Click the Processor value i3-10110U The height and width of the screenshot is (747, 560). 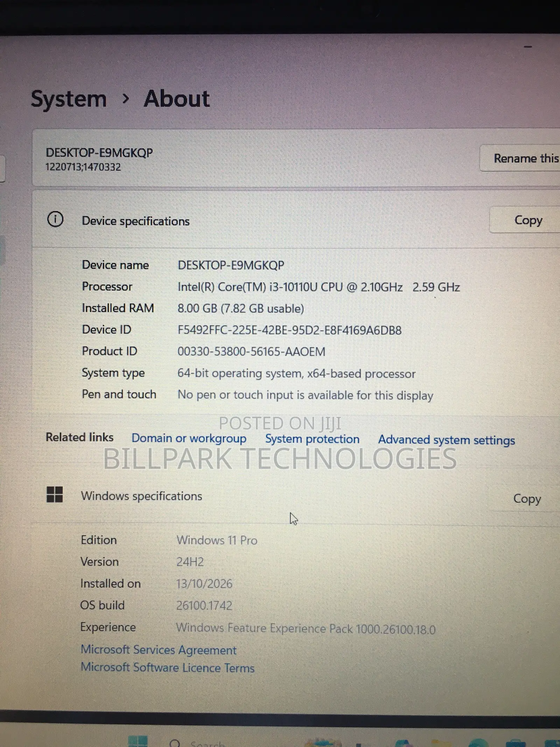(x=319, y=287)
